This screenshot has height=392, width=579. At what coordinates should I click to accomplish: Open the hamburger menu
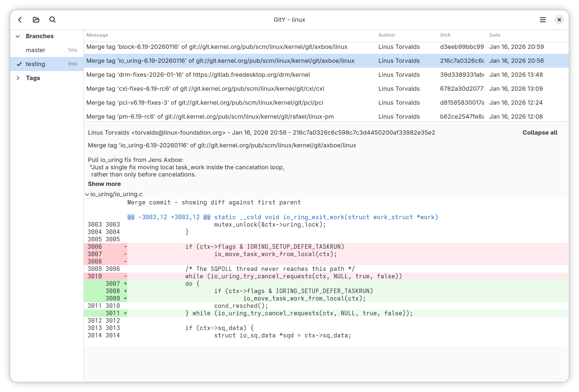coord(543,20)
